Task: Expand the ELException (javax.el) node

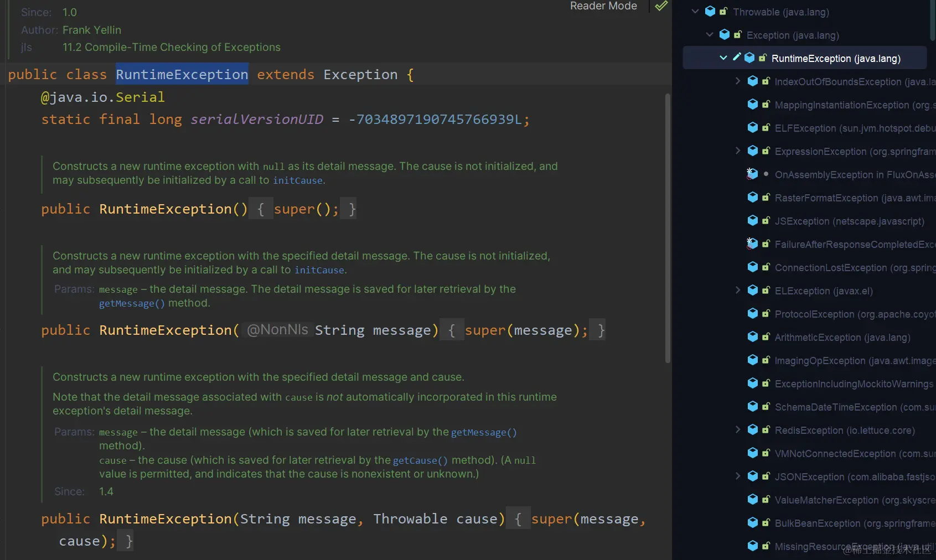Action: pyautogui.click(x=737, y=290)
